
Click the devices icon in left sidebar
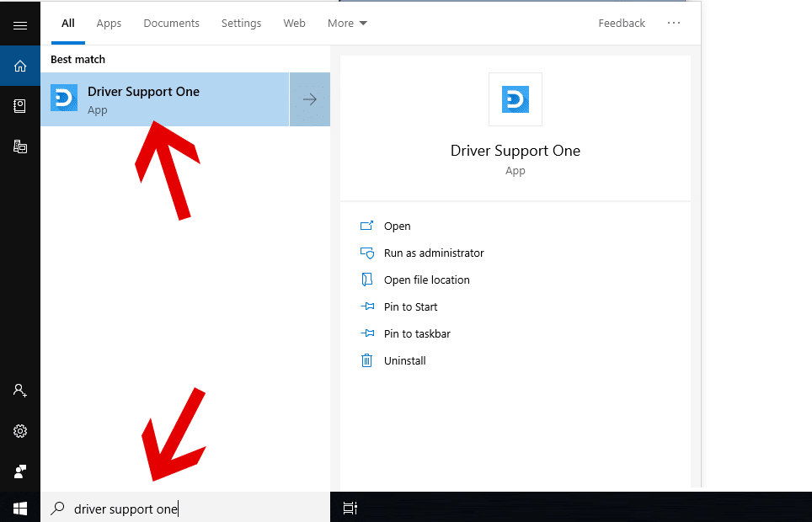click(20, 146)
